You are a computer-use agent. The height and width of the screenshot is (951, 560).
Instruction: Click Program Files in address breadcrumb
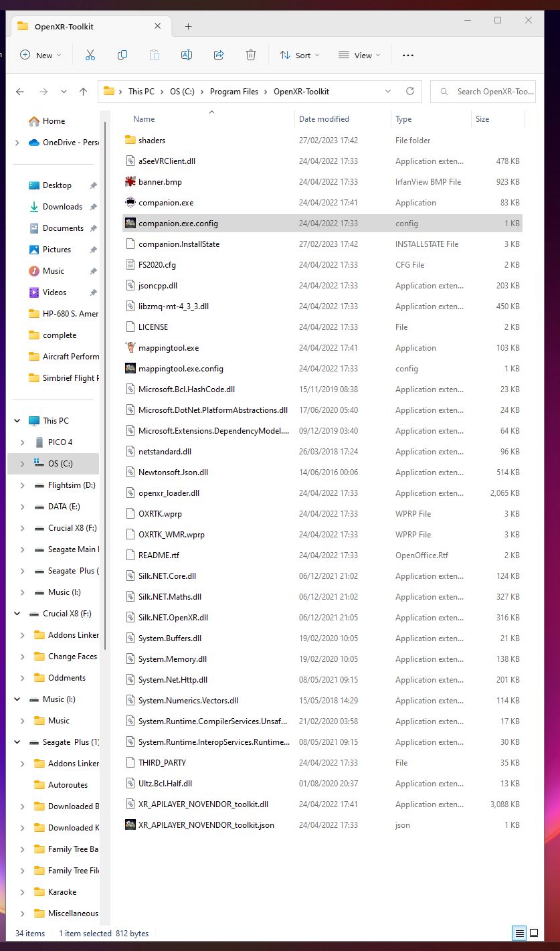(234, 92)
